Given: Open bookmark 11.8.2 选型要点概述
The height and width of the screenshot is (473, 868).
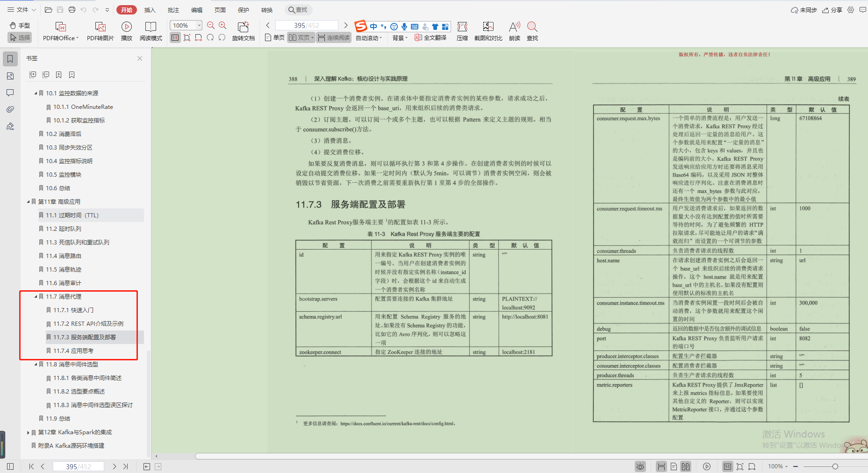Looking at the screenshot, I should pyautogui.click(x=79, y=392).
